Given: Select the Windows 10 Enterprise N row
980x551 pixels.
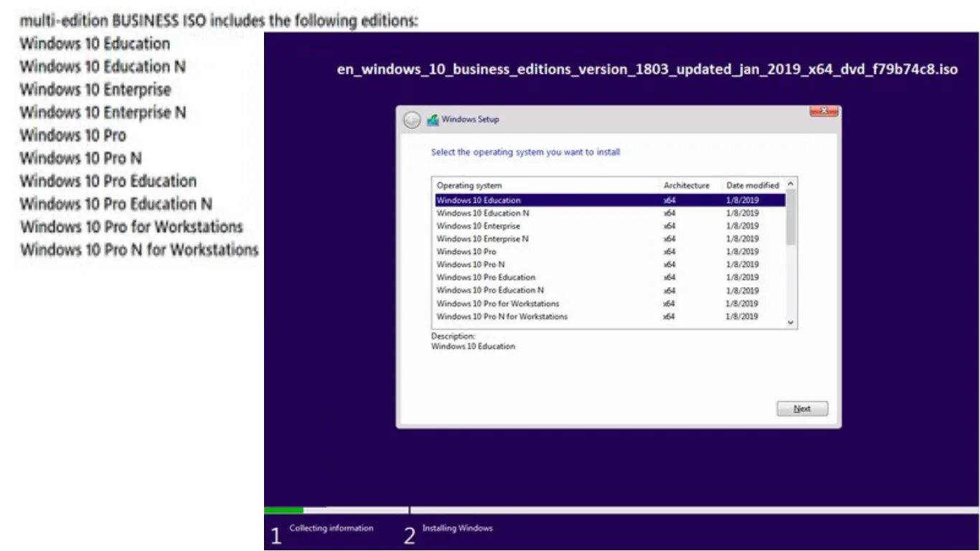Looking at the screenshot, I should (x=611, y=239).
